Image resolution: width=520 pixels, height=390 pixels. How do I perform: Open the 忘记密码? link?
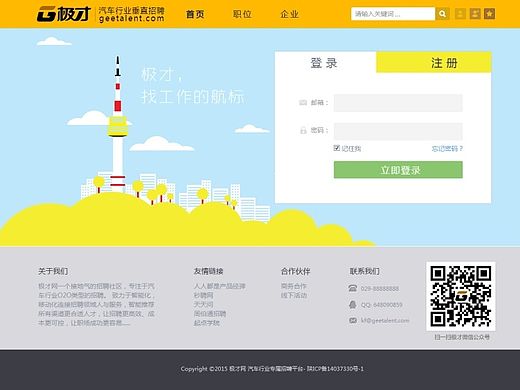pyautogui.click(x=447, y=149)
